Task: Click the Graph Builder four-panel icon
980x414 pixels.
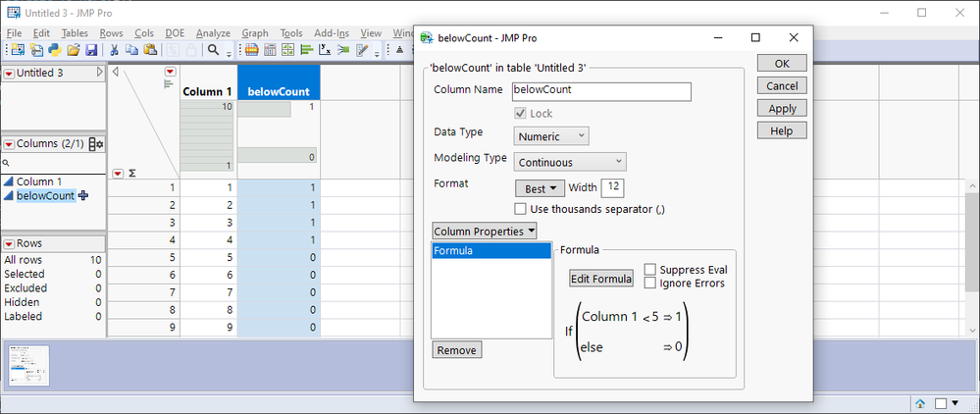Action: (288, 50)
